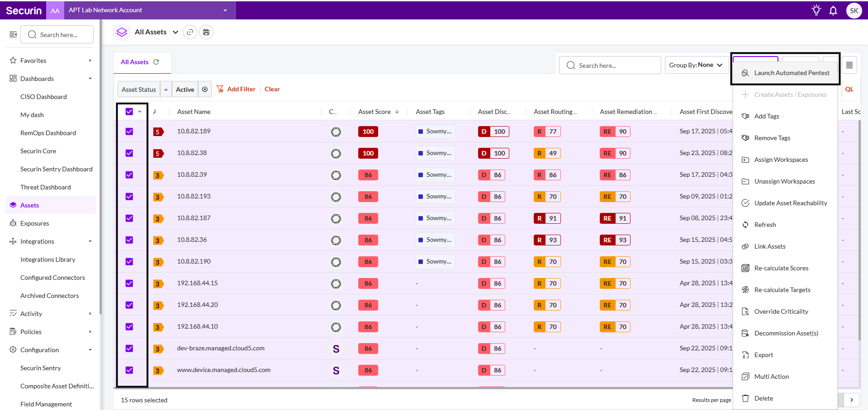This screenshot has width=868, height=410.
Task: Click criticality badge of 10.8.82.189
Action: click(158, 132)
